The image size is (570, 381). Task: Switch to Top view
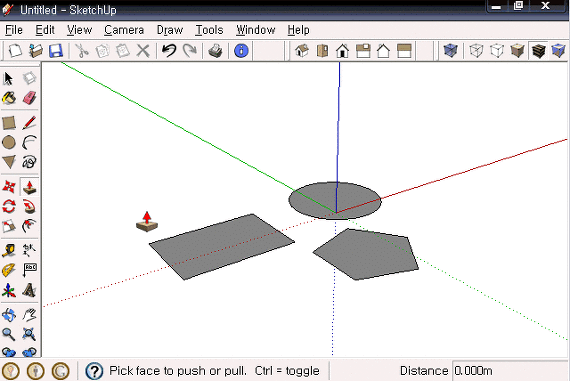(x=322, y=51)
